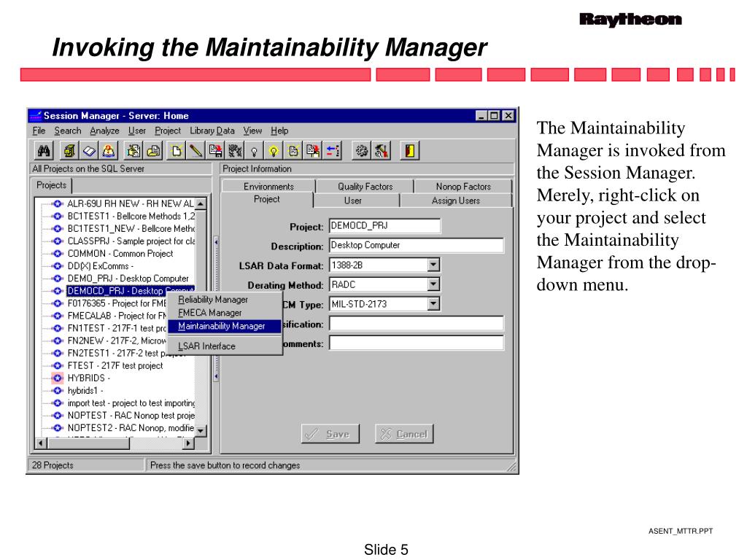Select the BC1TEST1 - Bellcore Methods row

131,216
